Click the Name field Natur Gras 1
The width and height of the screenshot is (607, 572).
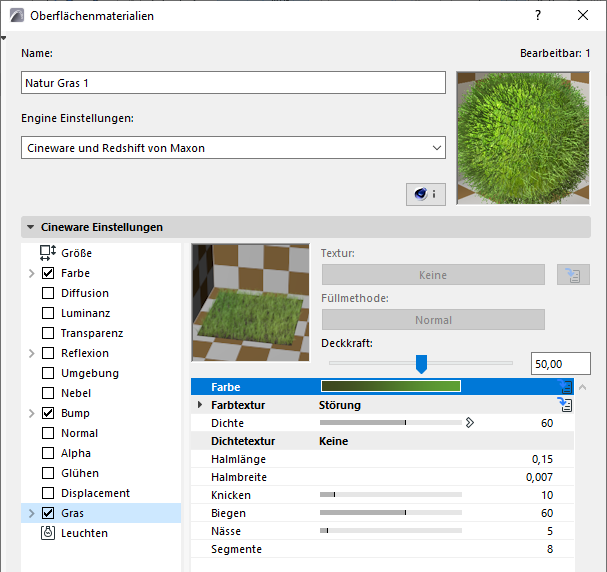233,83
